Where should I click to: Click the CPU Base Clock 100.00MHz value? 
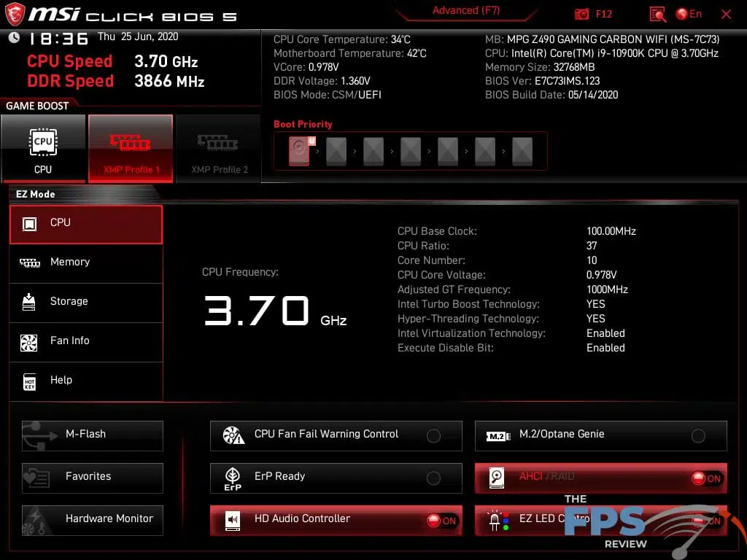pyautogui.click(x=611, y=231)
